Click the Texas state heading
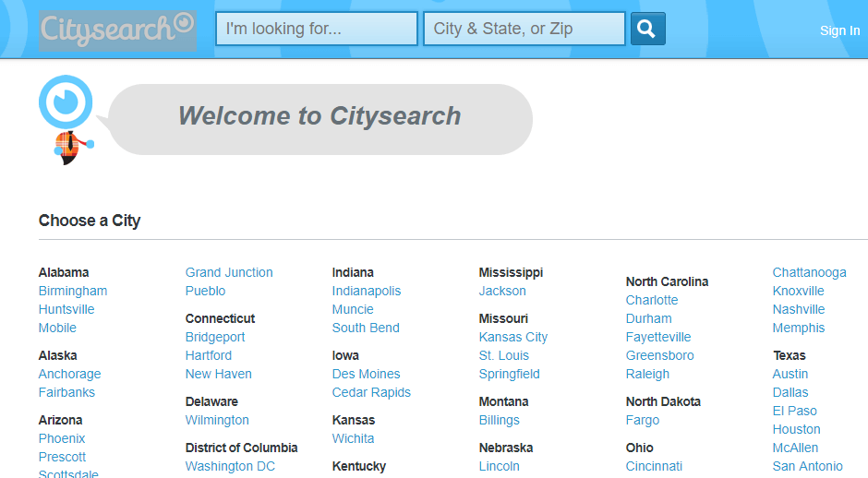 (790, 356)
